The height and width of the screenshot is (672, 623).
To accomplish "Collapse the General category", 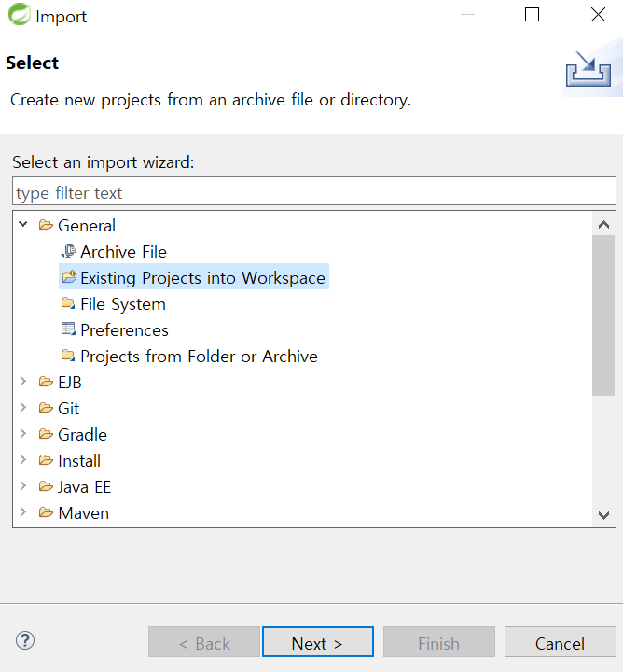I will pyautogui.click(x=23, y=224).
